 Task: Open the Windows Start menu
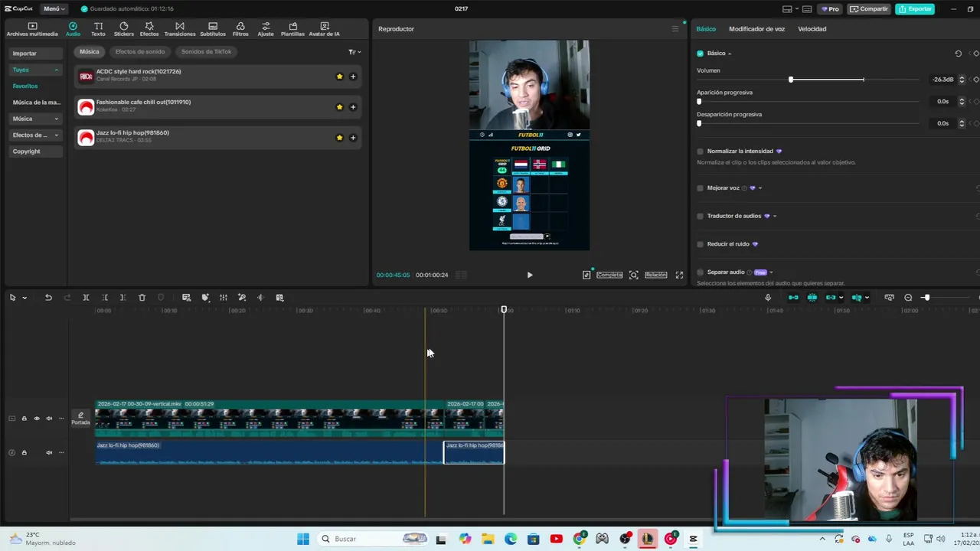303,539
